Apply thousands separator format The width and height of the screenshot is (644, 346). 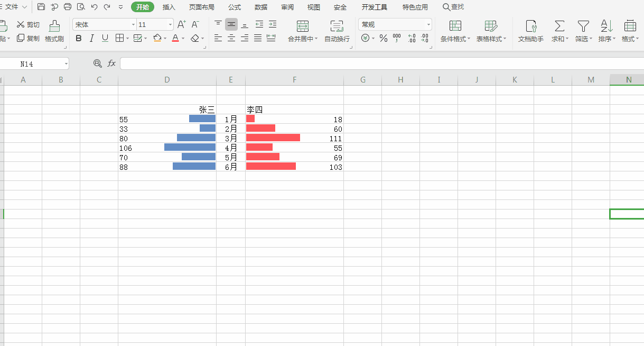point(397,38)
